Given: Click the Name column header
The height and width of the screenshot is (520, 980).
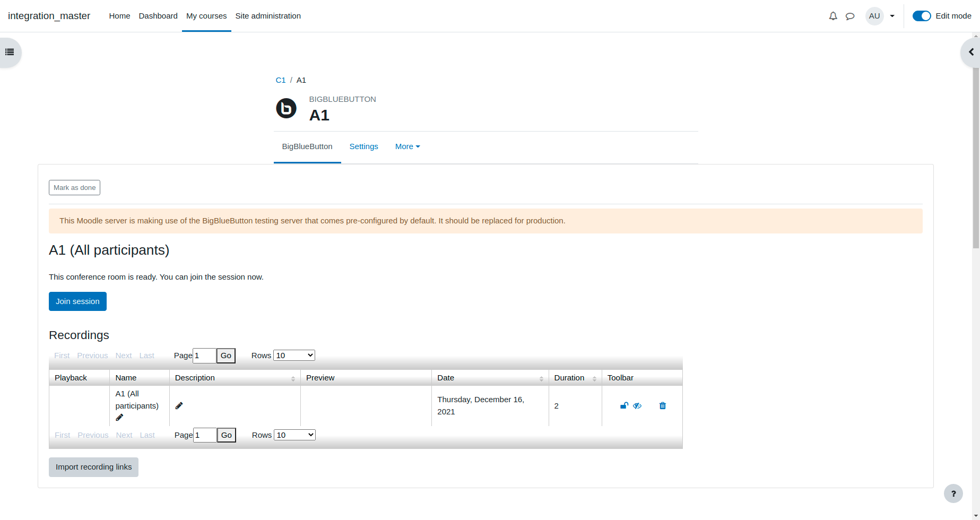Looking at the screenshot, I should [140, 378].
